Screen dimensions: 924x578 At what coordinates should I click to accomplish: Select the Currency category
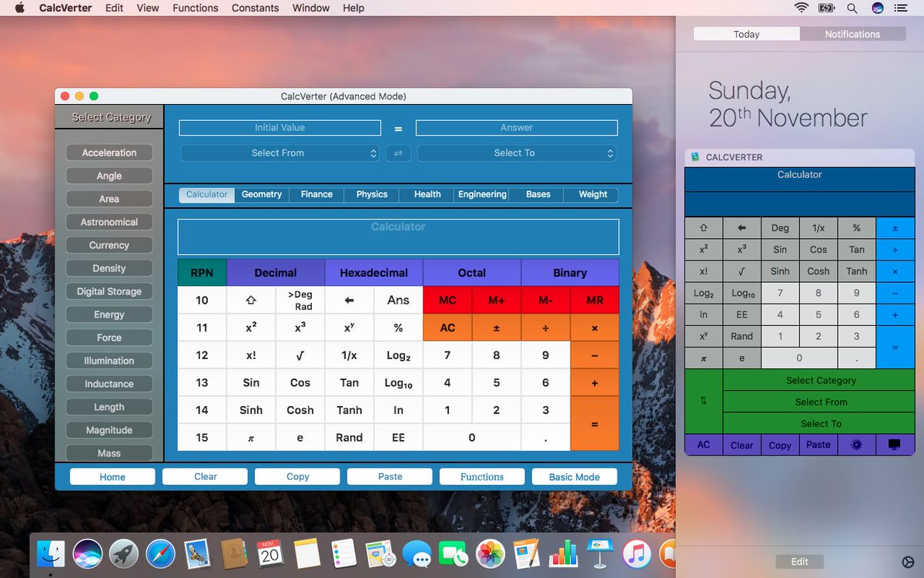coord(109,245)
